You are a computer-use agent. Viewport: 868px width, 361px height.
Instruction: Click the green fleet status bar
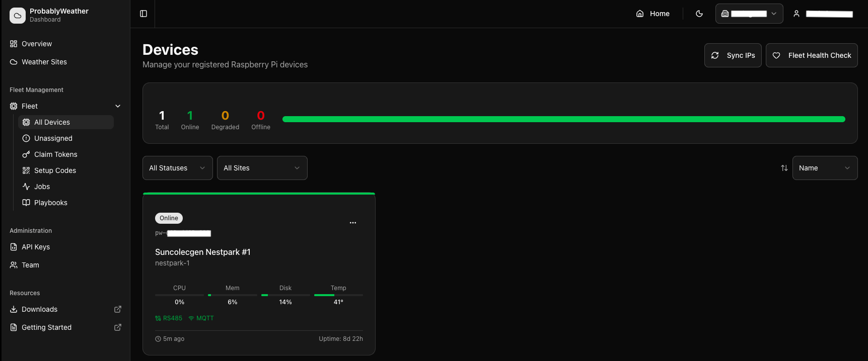563,119
